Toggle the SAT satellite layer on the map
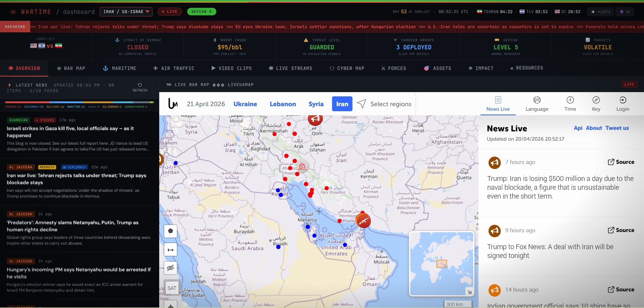The height and width of the screenshot is (308, 644). coord(172,288)
